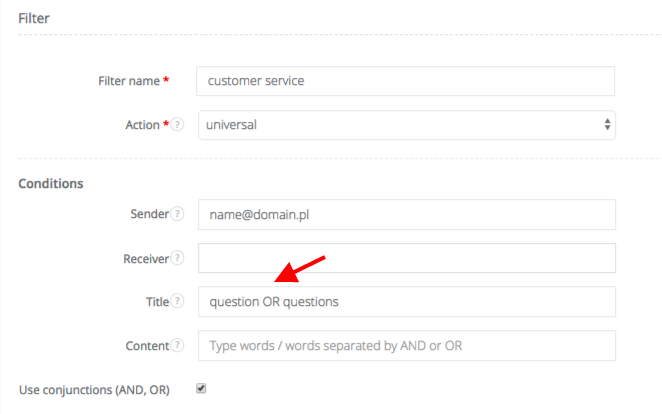Click the Content label text
Viewport: 662px width, 414px height.
coord(147,345)
